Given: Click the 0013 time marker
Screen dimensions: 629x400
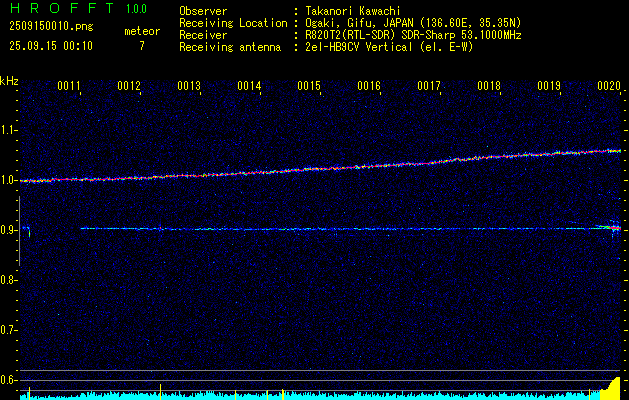Looking at the screenshot, I should tap(189, 85).
